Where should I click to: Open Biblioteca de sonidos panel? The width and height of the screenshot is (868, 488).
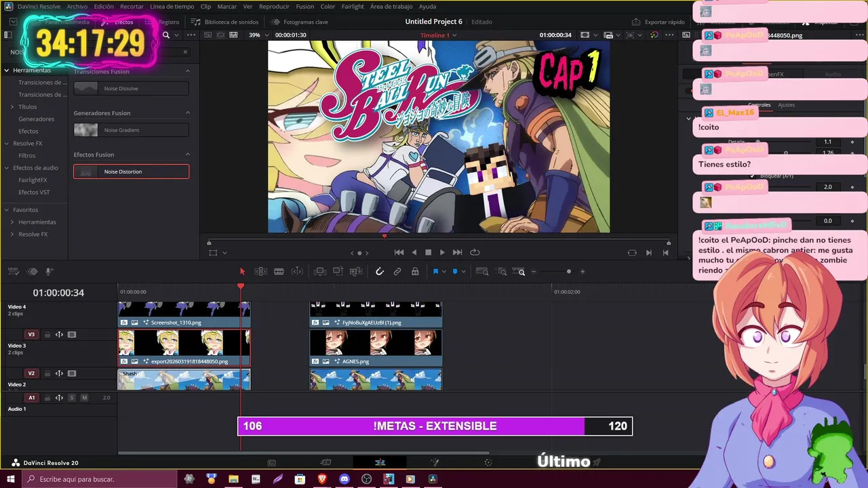[x=224, y=22]
